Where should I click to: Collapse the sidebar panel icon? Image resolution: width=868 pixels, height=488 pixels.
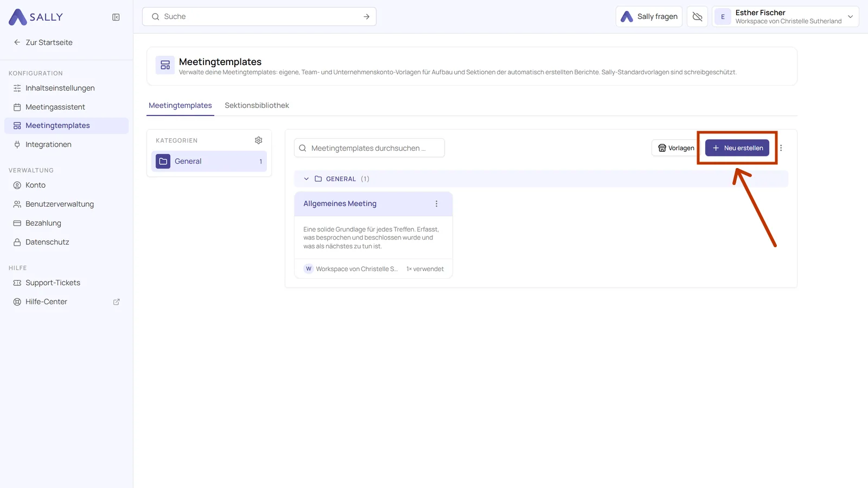[116, 17]
